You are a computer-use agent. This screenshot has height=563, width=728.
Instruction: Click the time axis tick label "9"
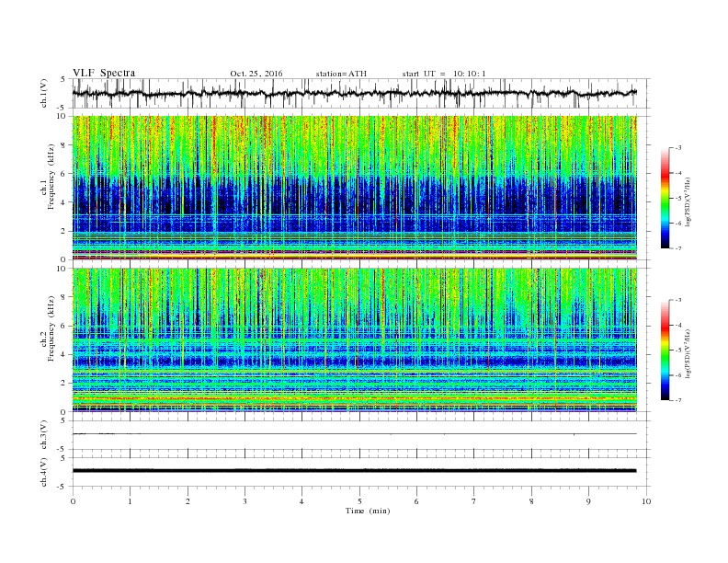tap(588, 501)
